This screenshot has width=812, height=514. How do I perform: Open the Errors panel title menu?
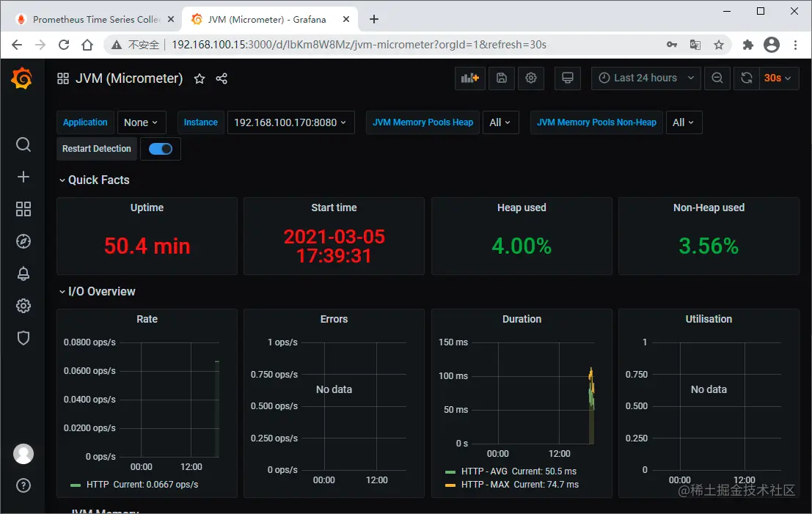pyautogui.click(x=334, y=320)
